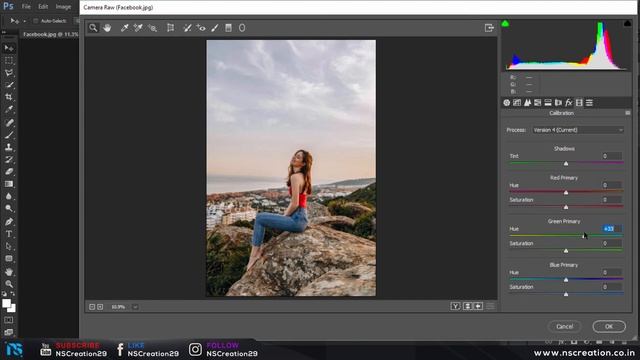Open the Effects fx panel tab

[x=569, y=103]
